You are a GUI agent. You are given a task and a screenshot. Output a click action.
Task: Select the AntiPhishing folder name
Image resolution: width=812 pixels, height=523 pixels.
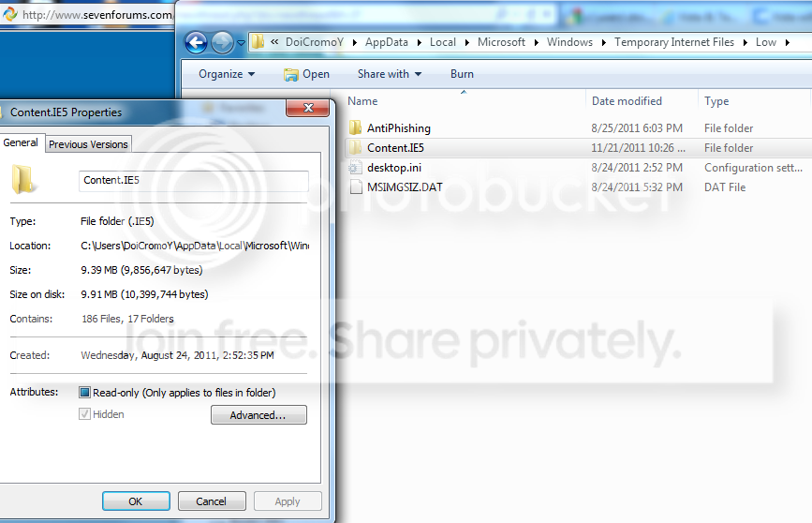399,128
